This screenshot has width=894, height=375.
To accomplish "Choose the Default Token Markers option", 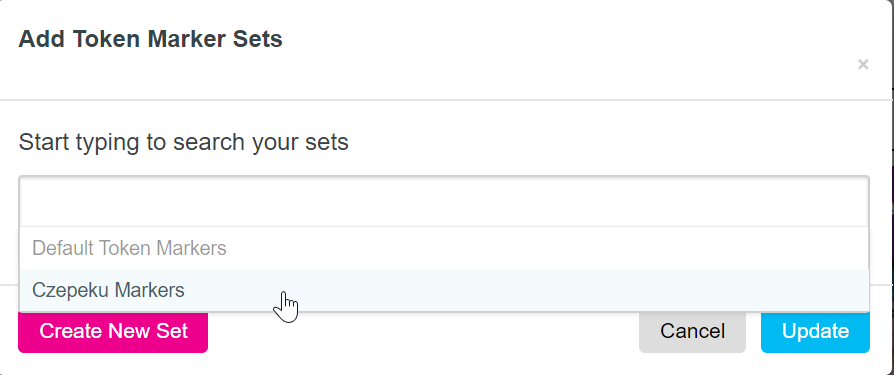I will coord(444,248).
